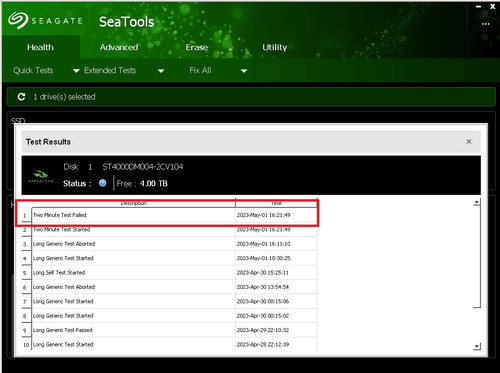Switch to the Health tab
This screenshot has height=373, width=500.
pos(40,47)
